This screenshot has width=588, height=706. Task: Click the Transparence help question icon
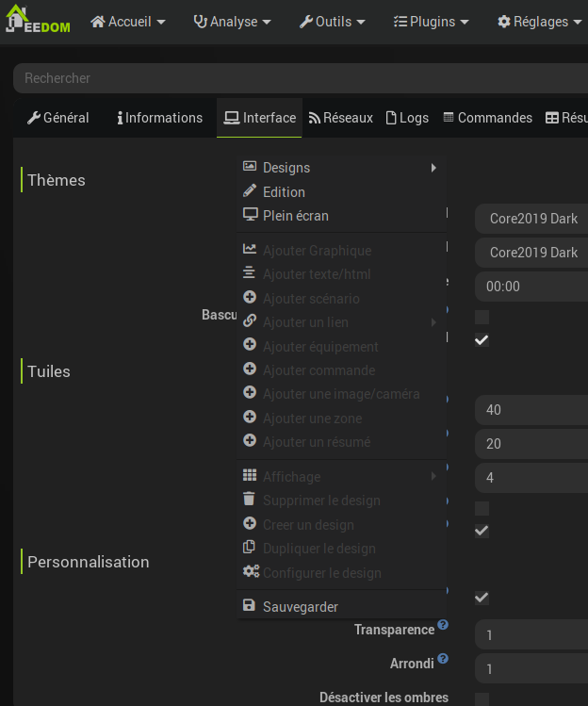(443, 625)
